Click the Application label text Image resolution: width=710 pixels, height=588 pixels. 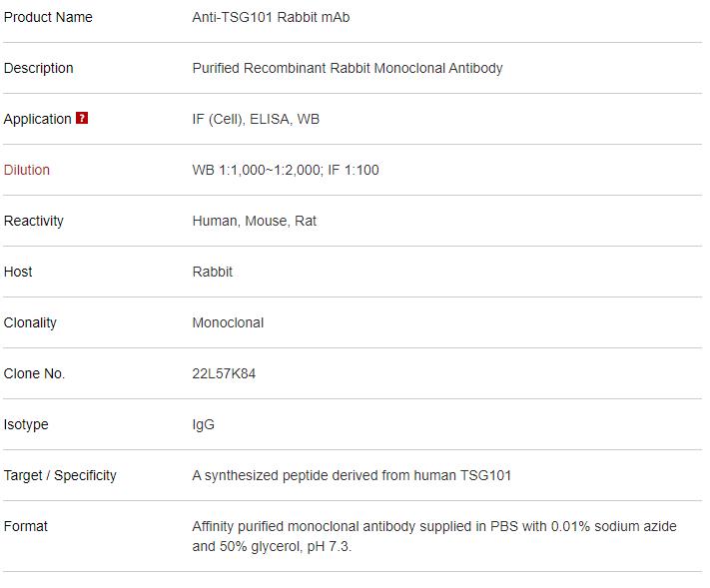coord(38,119)
